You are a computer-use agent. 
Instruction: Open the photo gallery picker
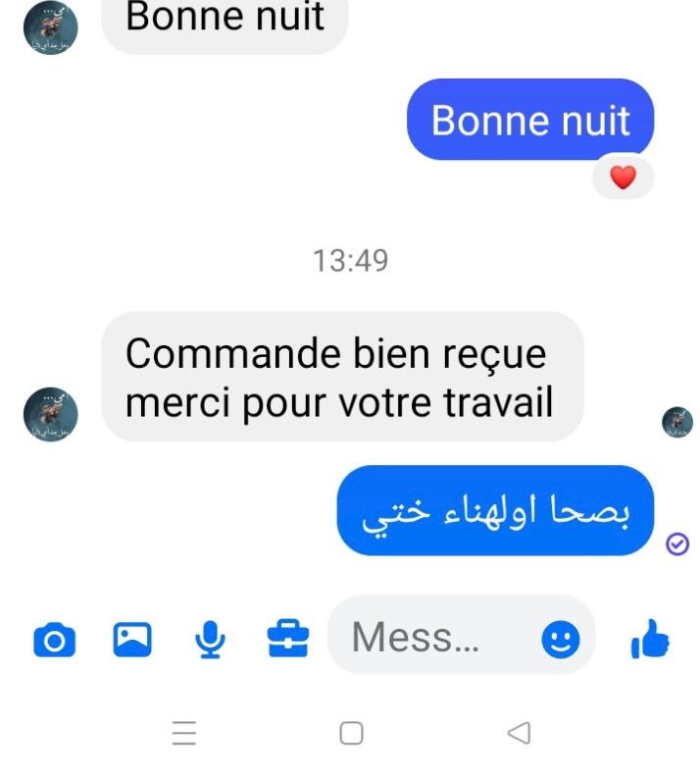pos(132,639)
